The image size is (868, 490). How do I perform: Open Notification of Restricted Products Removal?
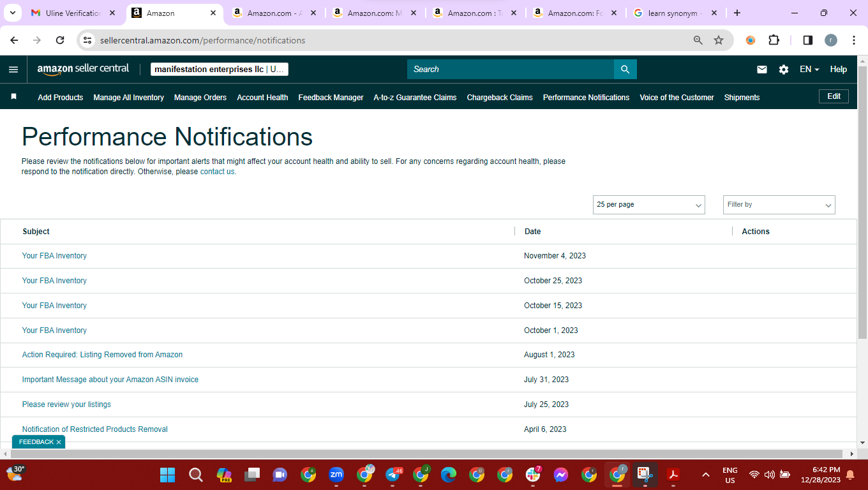point(95,429)
